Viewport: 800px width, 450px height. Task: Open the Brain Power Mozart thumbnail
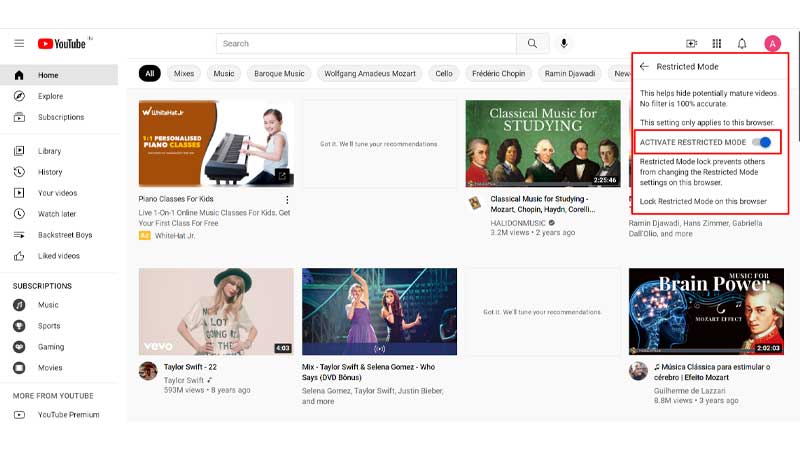(x=706, y=312)
